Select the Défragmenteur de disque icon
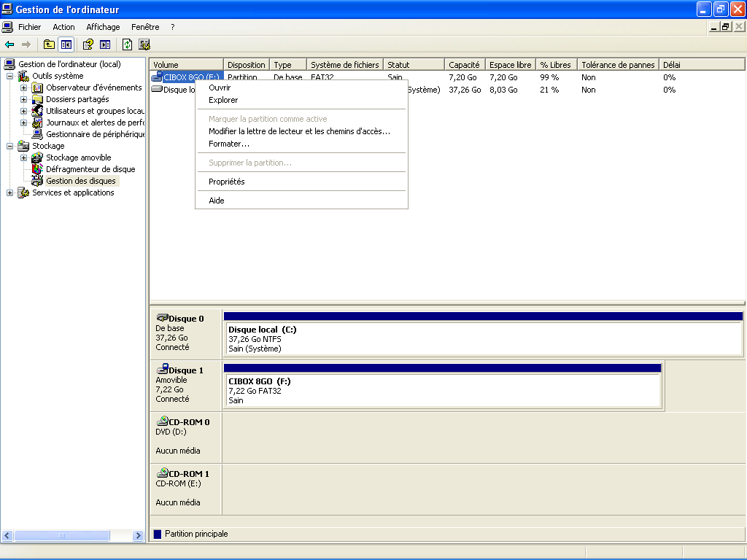 tap(37, 169)
